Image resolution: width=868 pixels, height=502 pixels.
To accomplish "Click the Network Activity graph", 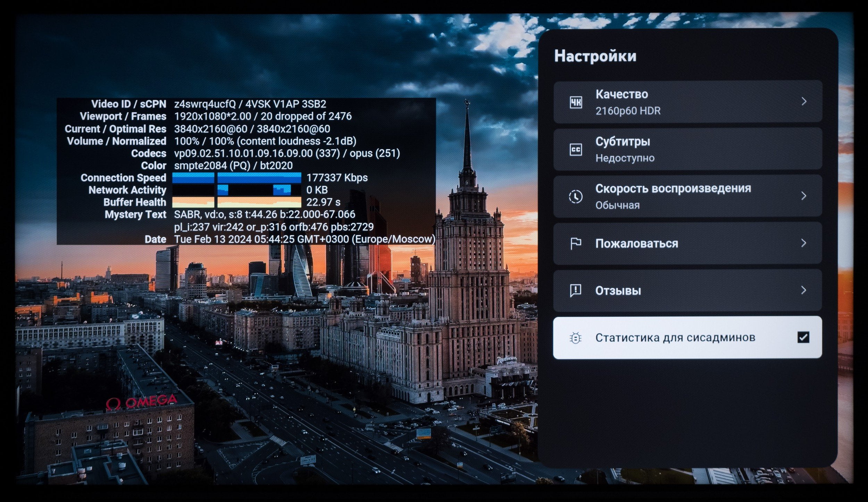I will (237, 190).
